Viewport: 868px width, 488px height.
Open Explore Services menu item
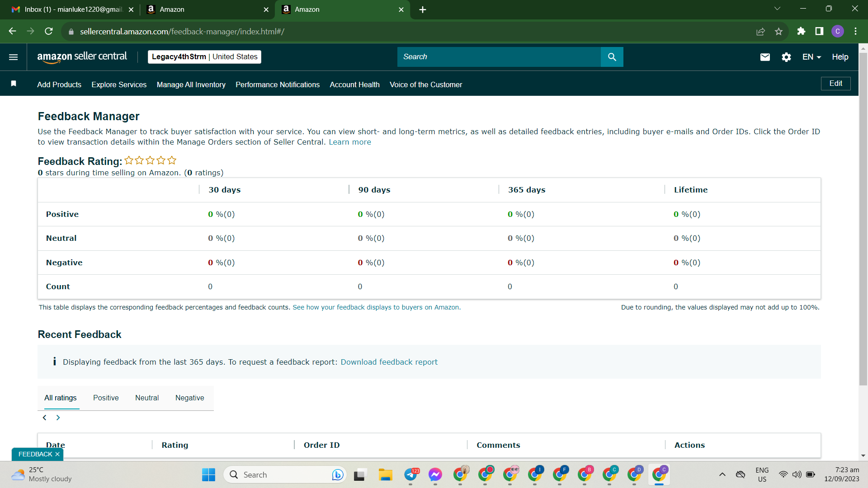(119, 84)
